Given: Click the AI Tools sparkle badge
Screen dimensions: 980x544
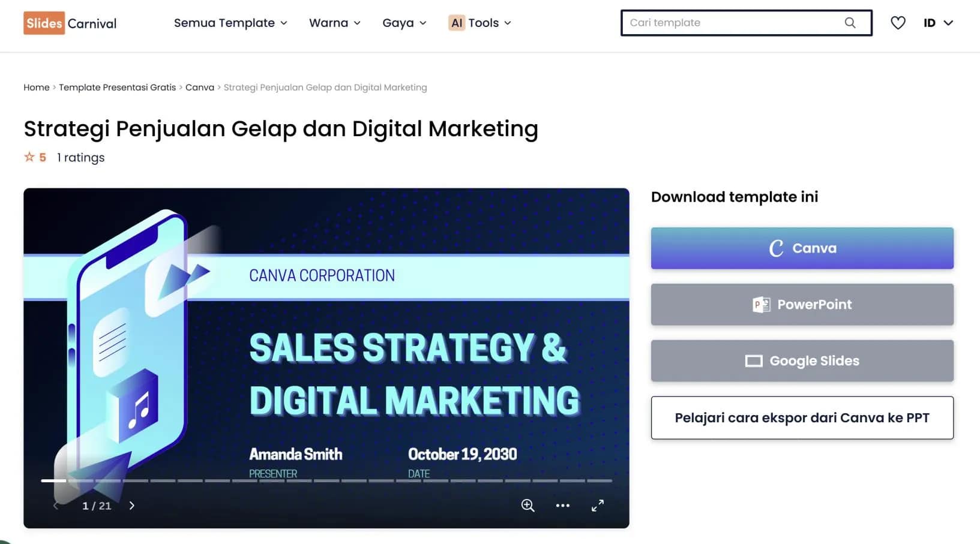Looking at the screenshot, I should point(457,23).
